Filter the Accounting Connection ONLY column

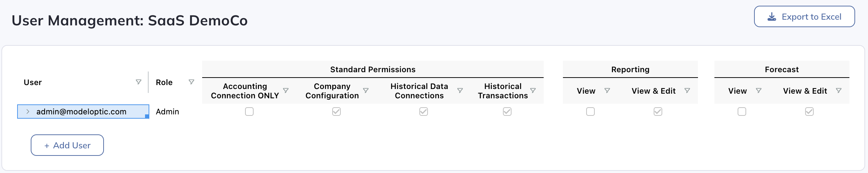[x=286, y=91]
